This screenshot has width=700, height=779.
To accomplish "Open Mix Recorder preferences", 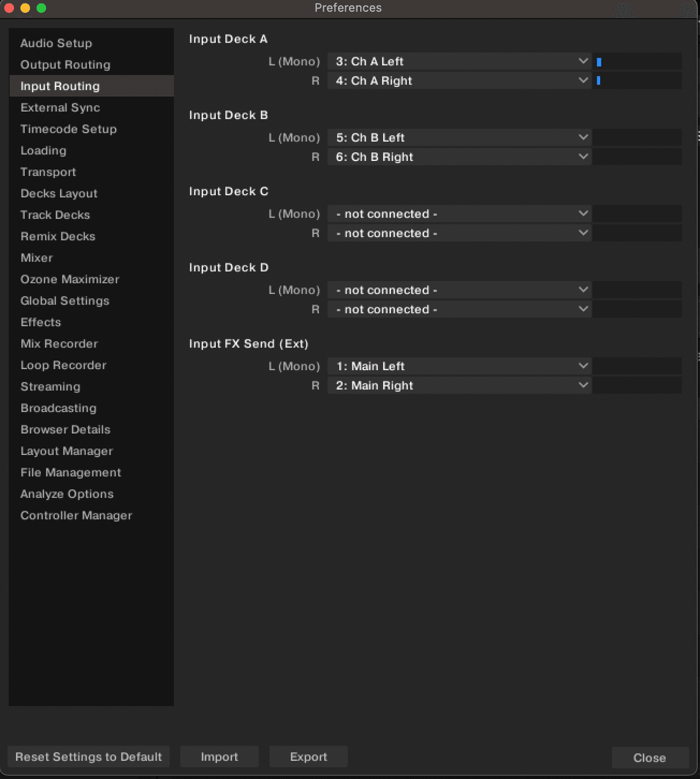I will [x=59, y=343].
